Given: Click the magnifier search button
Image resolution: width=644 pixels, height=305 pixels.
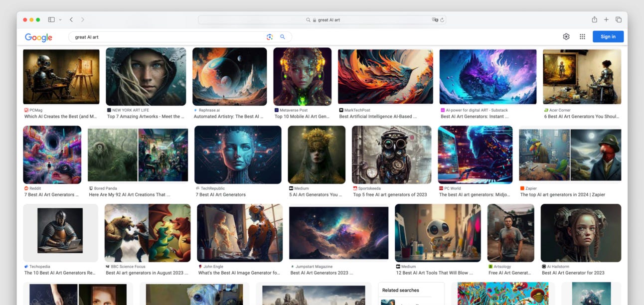Looking at the screenshot, I should (x=283, y=37).
